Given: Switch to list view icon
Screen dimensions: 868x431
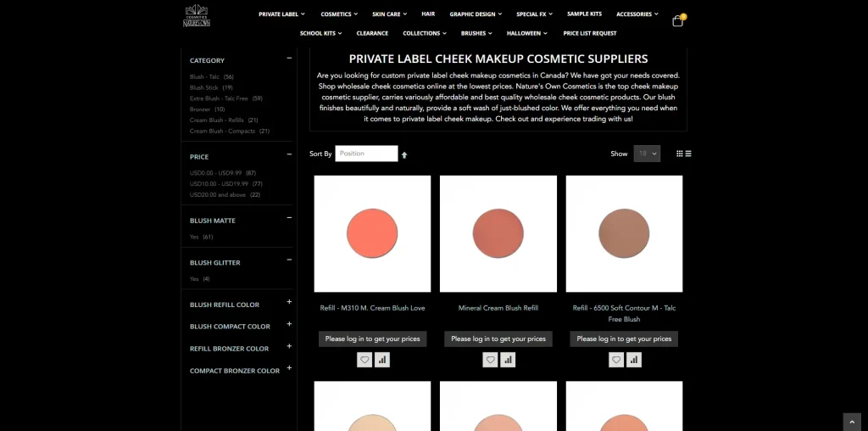Looking at the screenshot, I should pyautogui.click(x=688, y=154).
